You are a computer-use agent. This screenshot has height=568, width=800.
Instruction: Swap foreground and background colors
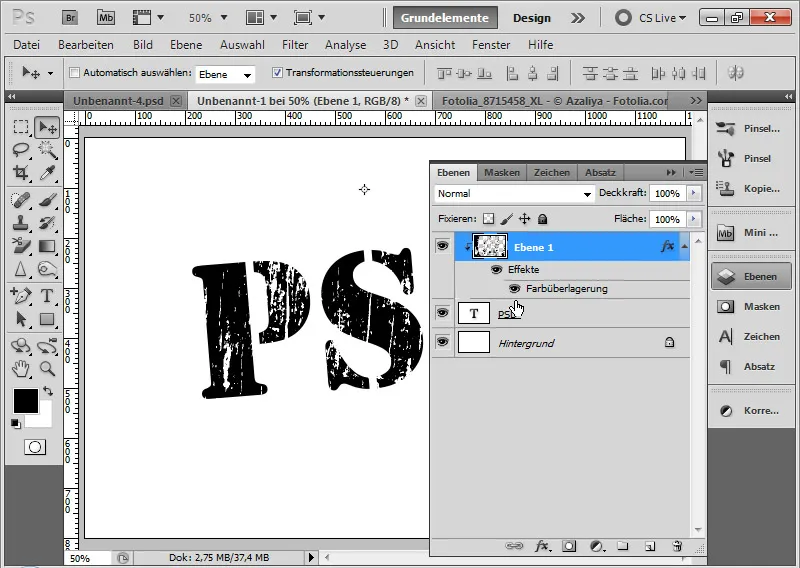pos(48,391)
